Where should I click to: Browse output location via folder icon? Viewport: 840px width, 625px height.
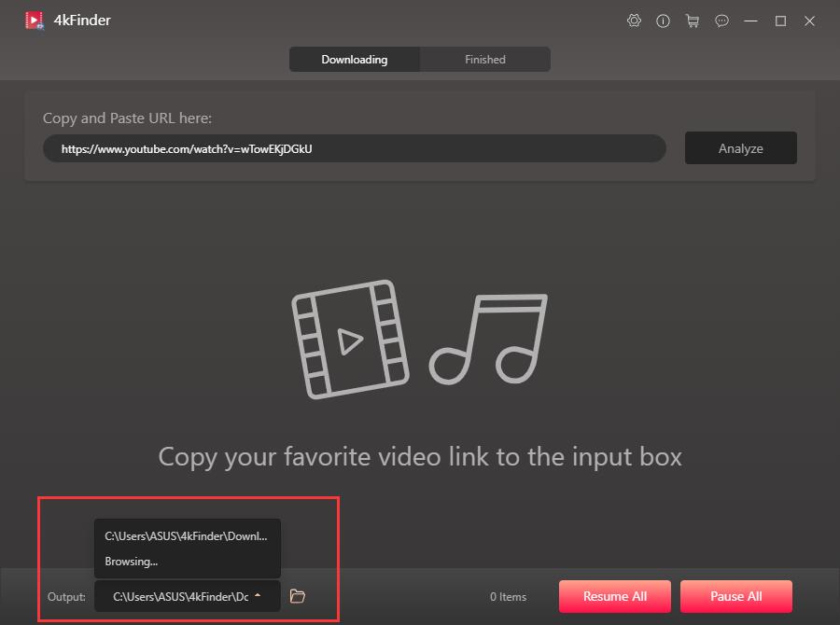click(297, 596)
